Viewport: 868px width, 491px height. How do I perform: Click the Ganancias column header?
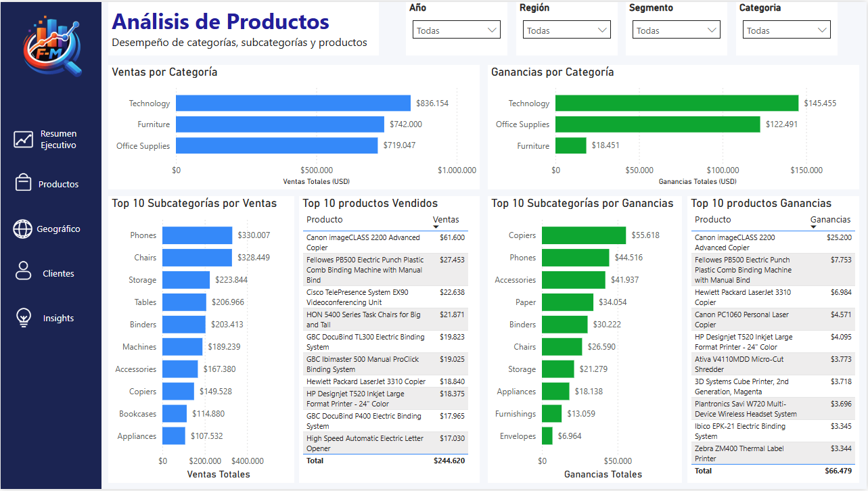(x=830, y=219)
